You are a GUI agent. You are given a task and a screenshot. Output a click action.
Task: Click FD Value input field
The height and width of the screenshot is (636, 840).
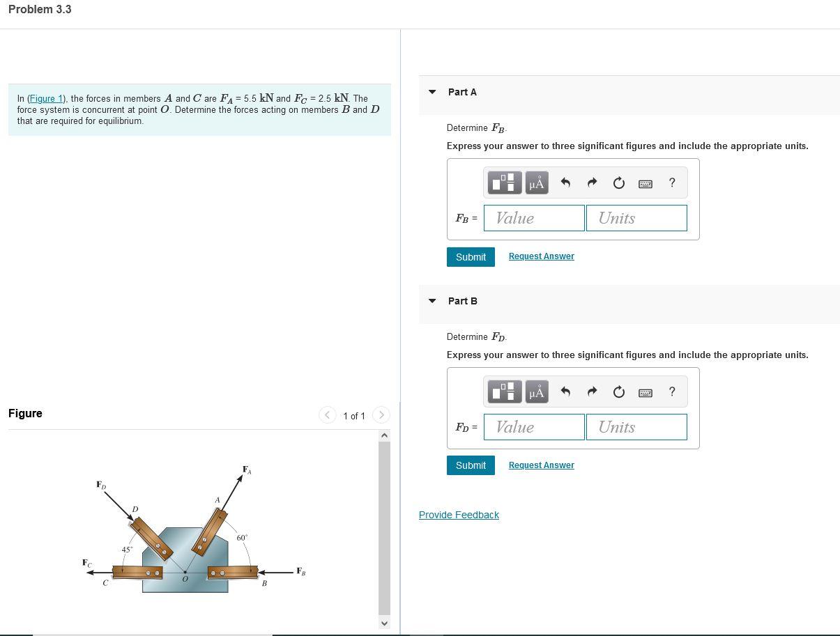(534, 427)
